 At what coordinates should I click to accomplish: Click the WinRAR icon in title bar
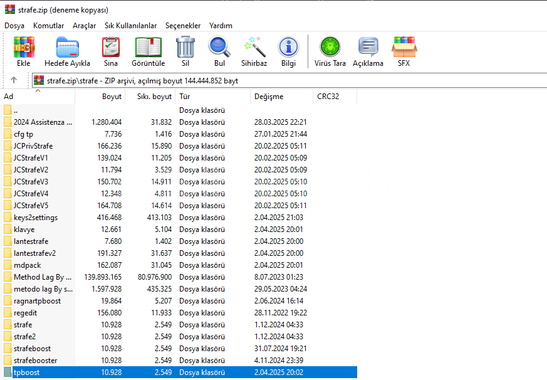coord(10,9)
